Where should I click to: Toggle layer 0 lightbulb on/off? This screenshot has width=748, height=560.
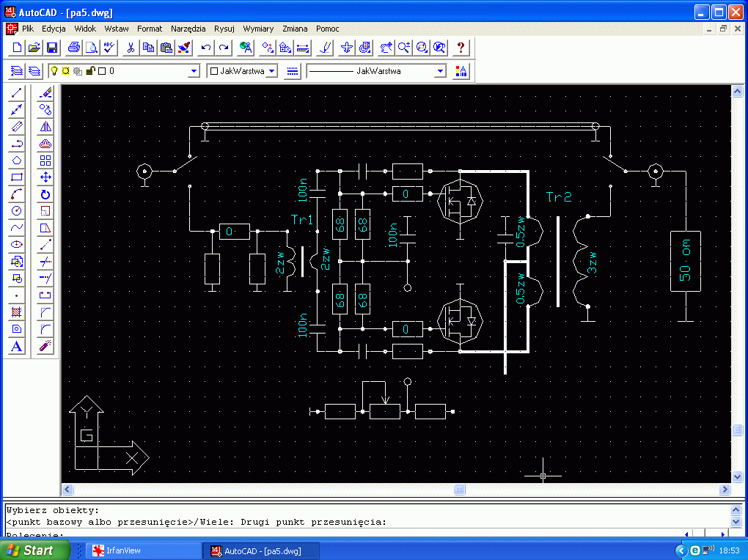[54, 71]
